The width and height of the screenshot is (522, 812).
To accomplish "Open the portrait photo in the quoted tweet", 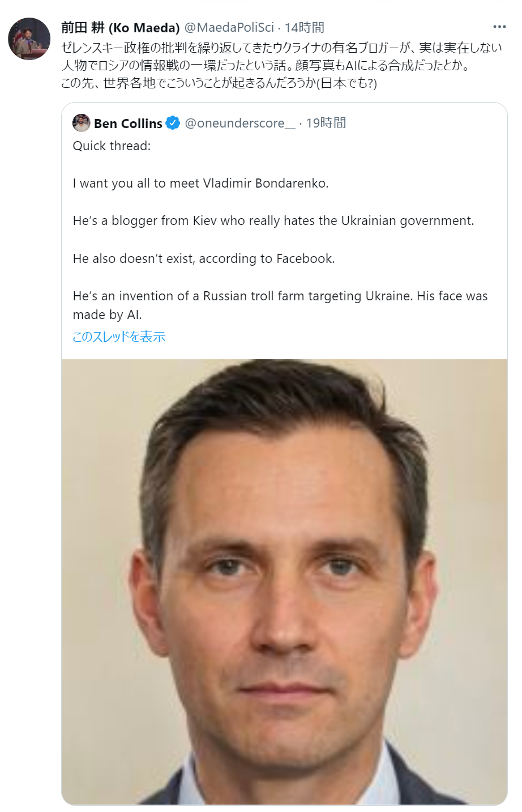I will click(284, 581).
